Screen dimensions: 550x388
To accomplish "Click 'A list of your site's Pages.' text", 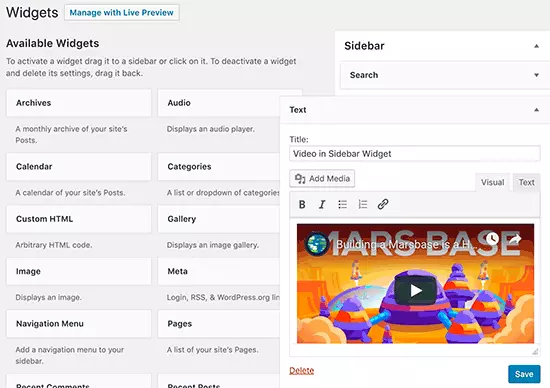I will [213, 350].
